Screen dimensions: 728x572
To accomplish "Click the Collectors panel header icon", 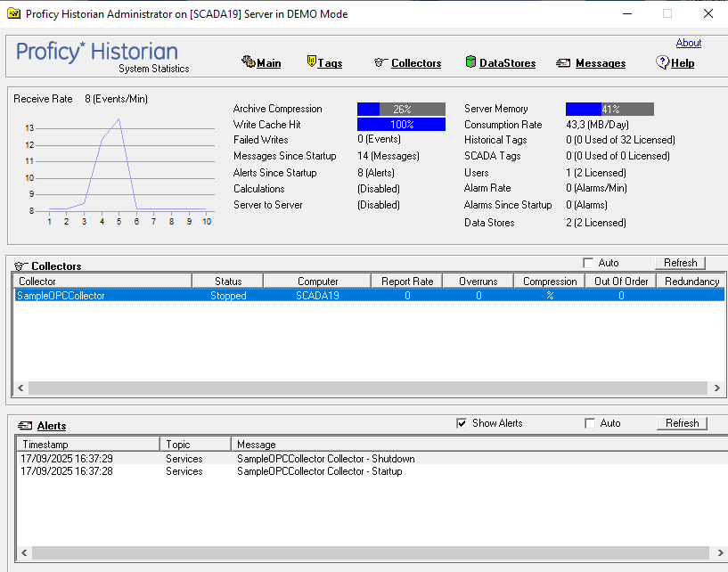I will 20,266.
